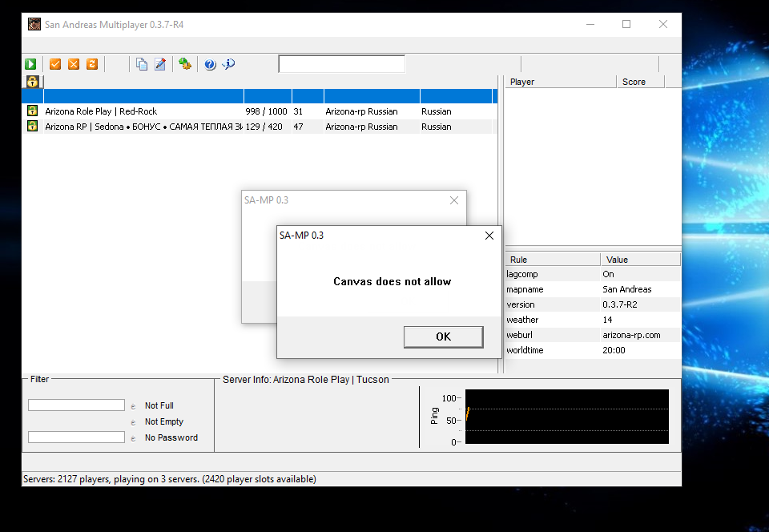
Task: Click the weather value 14
Action: (x=607, y=320)
